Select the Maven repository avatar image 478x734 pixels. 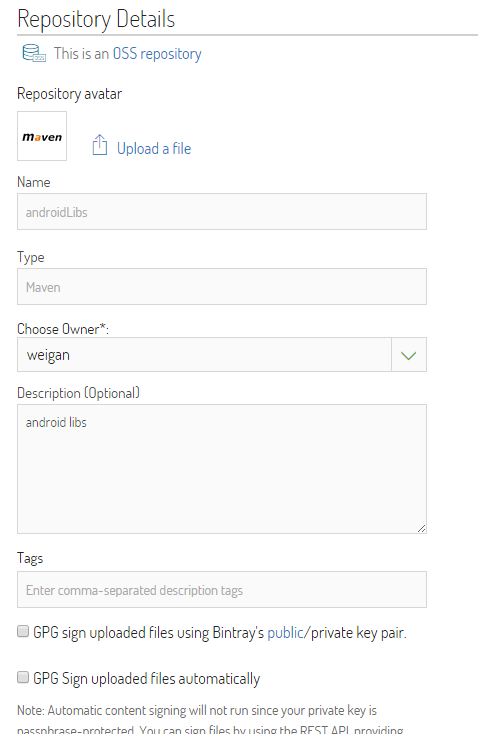pos(42,136)
